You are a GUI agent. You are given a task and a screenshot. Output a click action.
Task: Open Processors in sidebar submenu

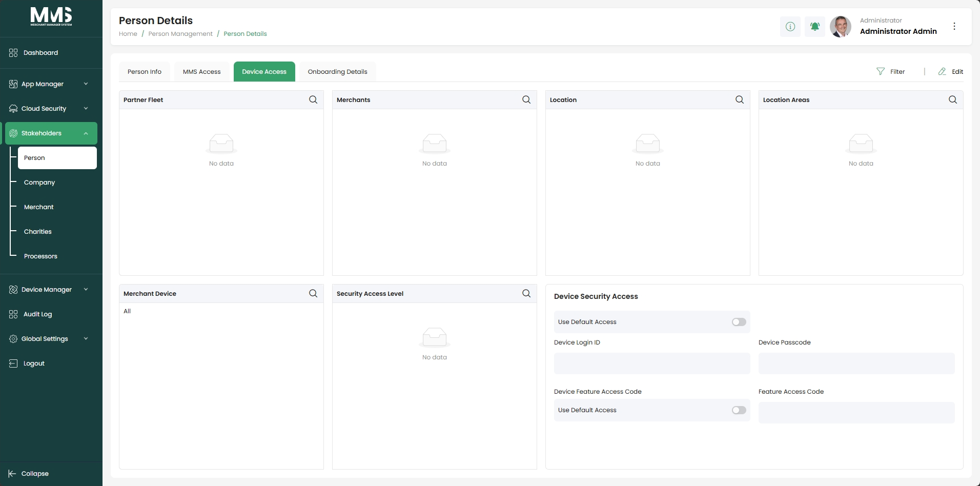40,256
